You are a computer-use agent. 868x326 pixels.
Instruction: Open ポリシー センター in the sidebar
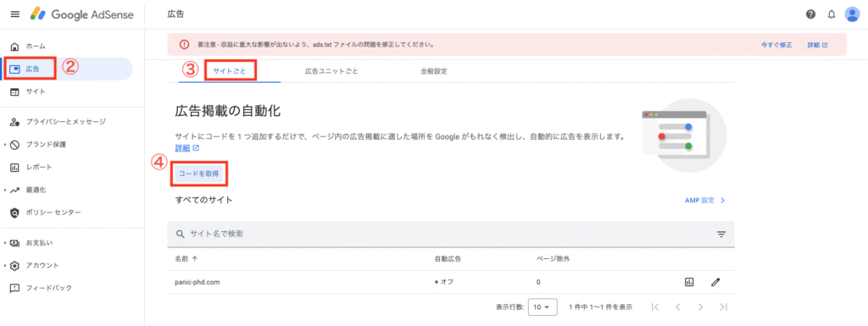pyautogui.click(x=53, y=213)
